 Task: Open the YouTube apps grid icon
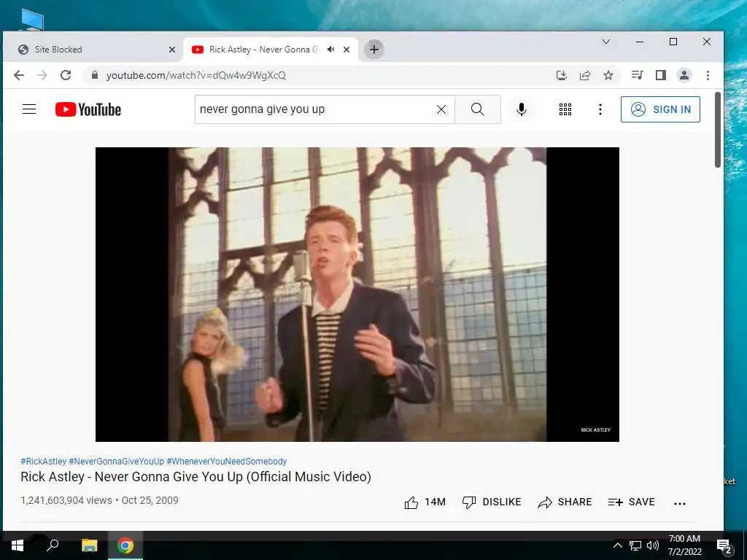click(565, 109)
